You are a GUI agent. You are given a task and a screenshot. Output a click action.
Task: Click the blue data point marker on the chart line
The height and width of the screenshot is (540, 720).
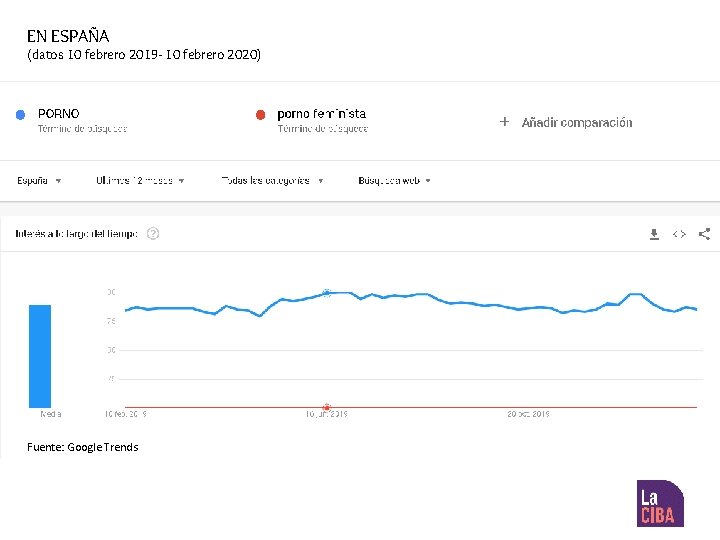coord(327,293)
